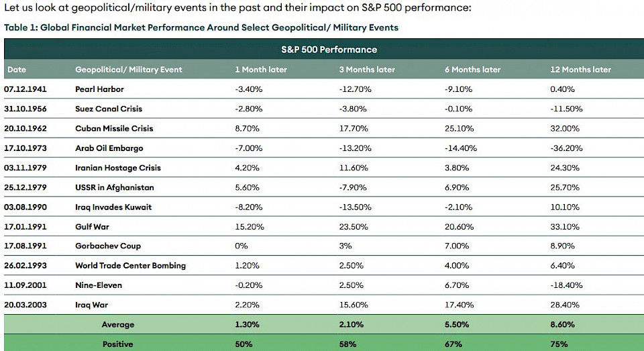This screenshot has height=351, width=644.
Task: Select the date 03.11.1979 cell
Action: (26, 168)
